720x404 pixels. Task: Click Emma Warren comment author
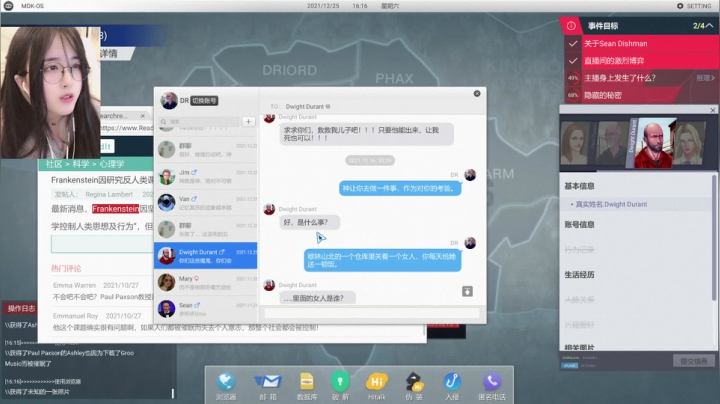(x=74, y=285)
